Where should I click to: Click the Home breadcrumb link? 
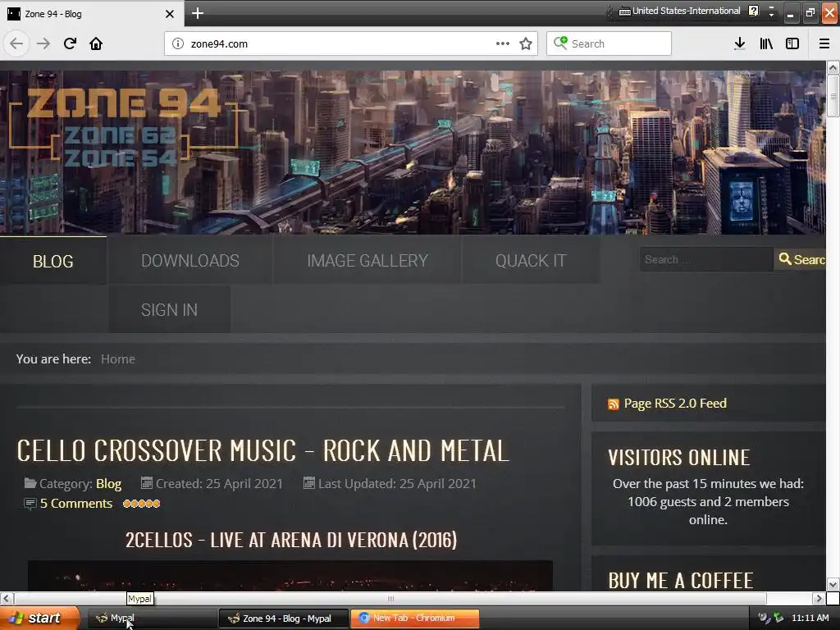point(118,359)
